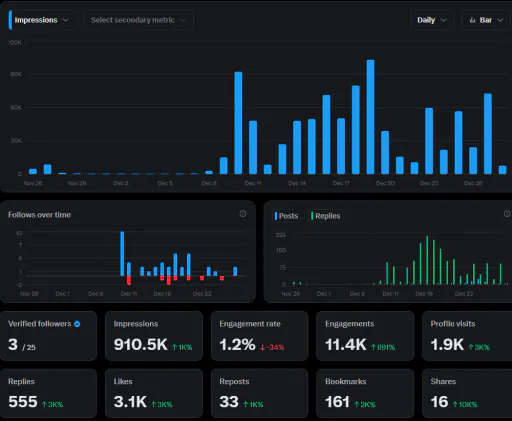Screen dimensions: 512x421
Task: Click the 10K% shares change indicator
Action: (465, 405)
